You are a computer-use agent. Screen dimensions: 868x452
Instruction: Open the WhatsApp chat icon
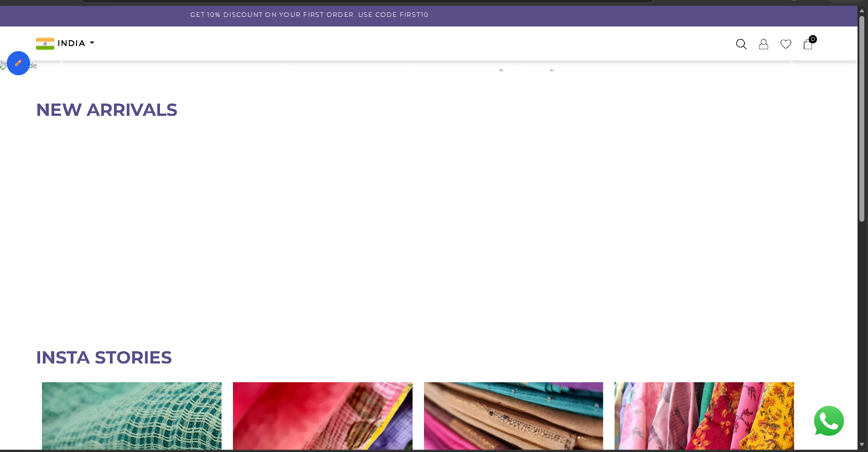(828, 421)
